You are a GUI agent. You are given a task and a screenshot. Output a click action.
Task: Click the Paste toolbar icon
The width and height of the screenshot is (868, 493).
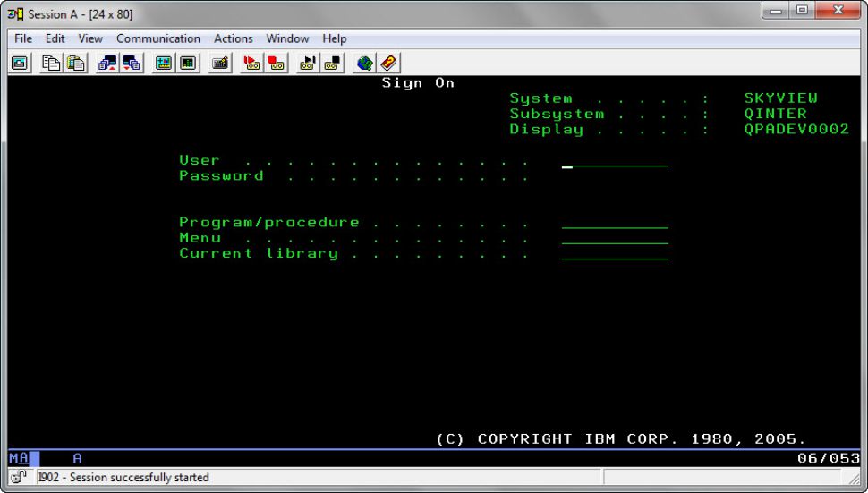[x=76, y=63]
